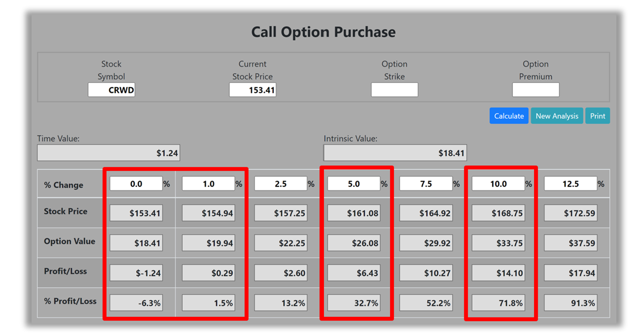Screen dimensions: 644x336
Task: Edit the 0.0 percent change input
Action: [136, 184]
